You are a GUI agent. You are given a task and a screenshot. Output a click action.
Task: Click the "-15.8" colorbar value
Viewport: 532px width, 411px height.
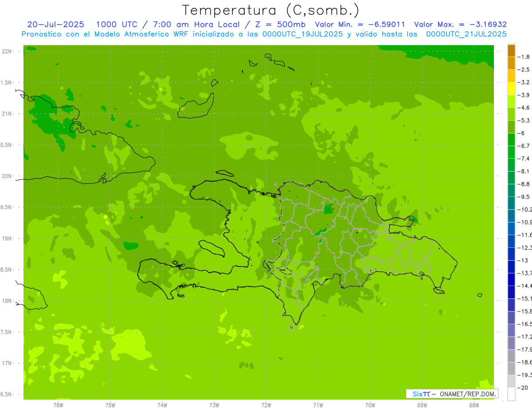coord(524,311)
